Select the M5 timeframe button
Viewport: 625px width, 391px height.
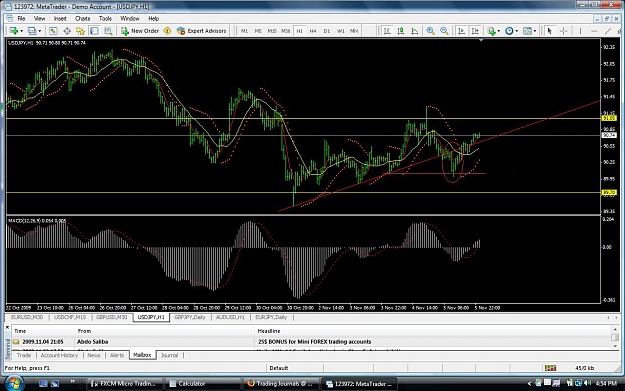coord(258,31)
